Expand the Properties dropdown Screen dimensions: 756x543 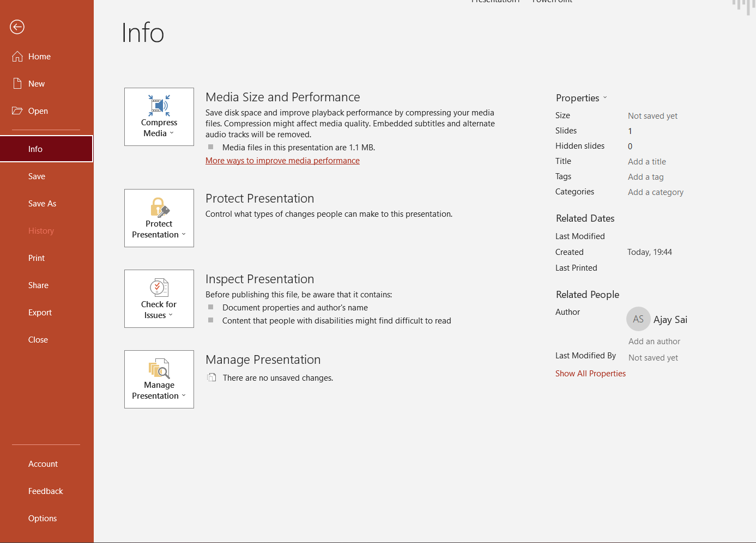coord(605,98)
